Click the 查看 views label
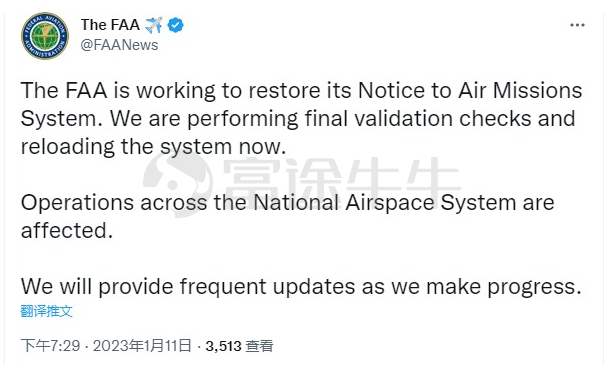This screenshot has height=367, width=605. point(259,346)
